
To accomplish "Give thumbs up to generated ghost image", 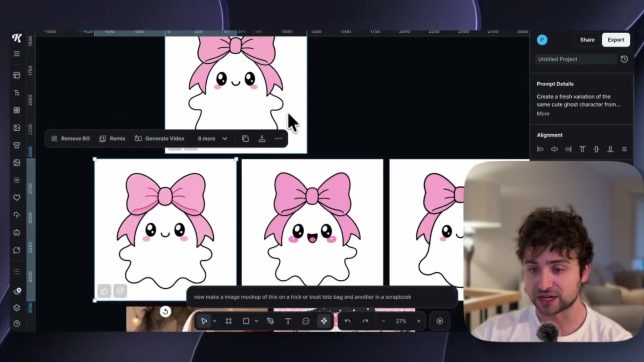I will coord(104,291).
